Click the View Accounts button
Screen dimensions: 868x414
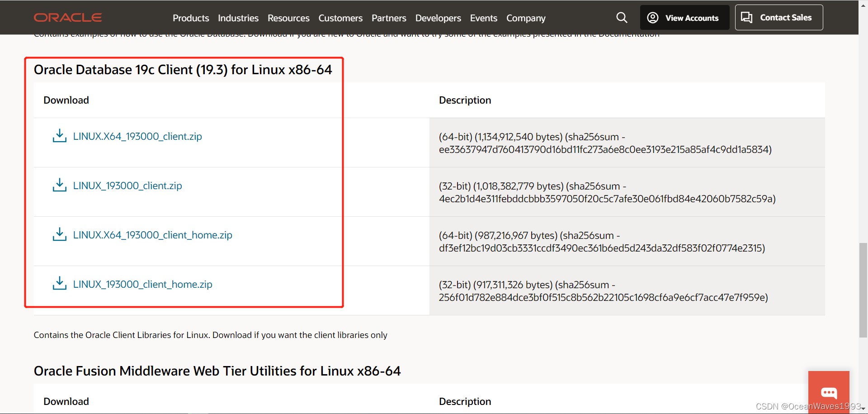(x=685, y=18)
